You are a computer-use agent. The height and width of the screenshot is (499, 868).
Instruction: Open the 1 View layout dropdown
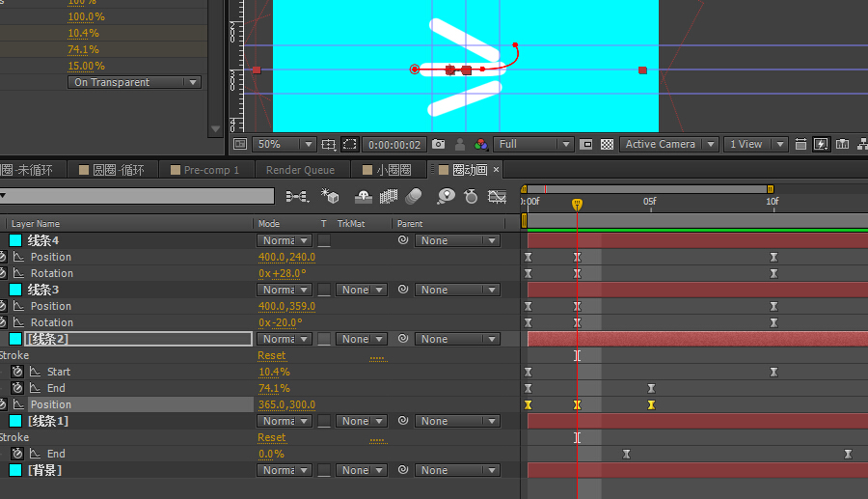pos(755,145)
